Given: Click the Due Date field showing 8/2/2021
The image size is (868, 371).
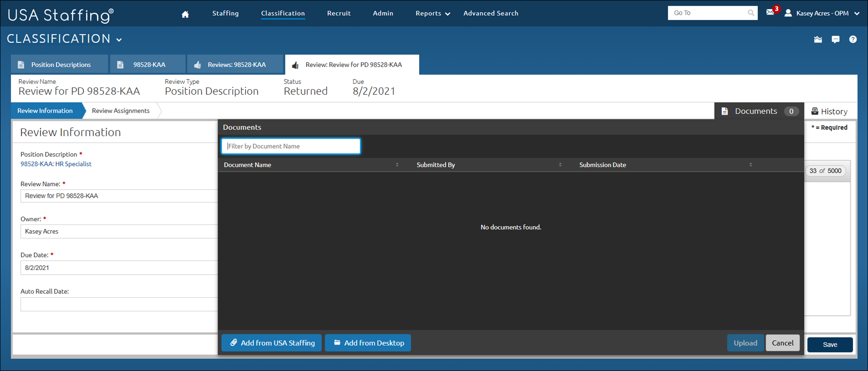Looking at the screenshot, I should coord(119,268).
